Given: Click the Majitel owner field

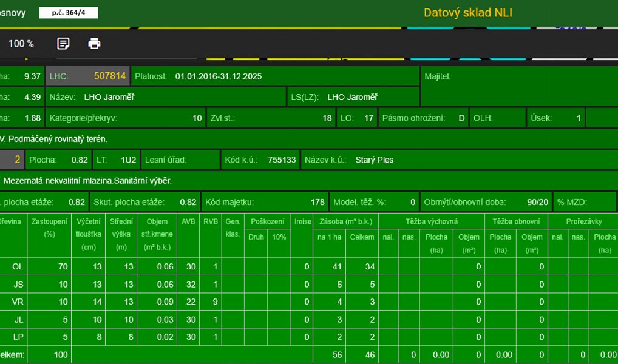Looking at the screenshot, I should (520, 86).
